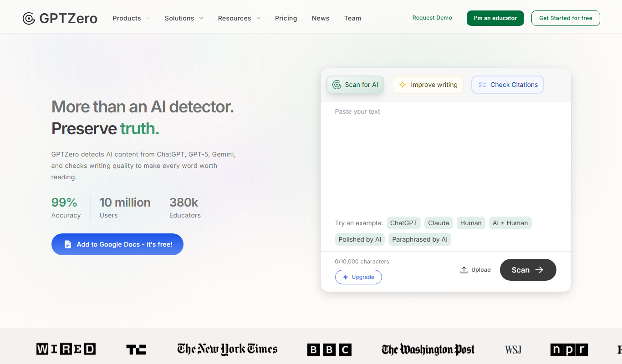
Task: Click the dark Scan button
Action: [x=528, y=270]
